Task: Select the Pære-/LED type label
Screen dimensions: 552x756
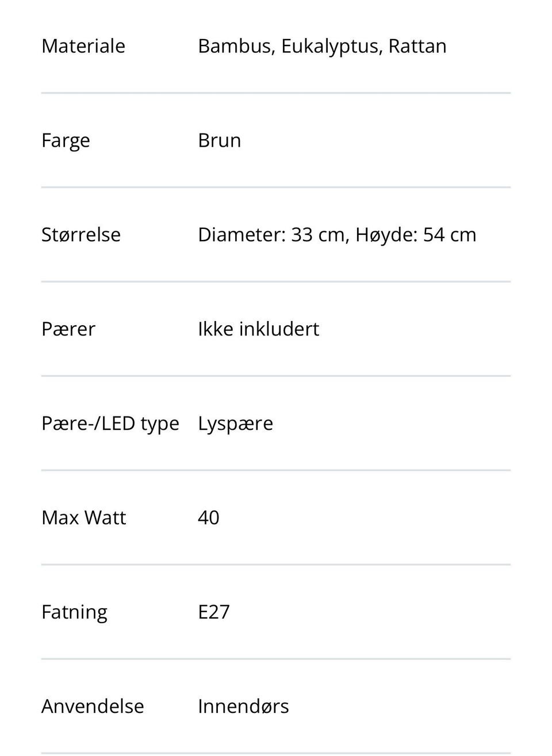Action: 110,424
